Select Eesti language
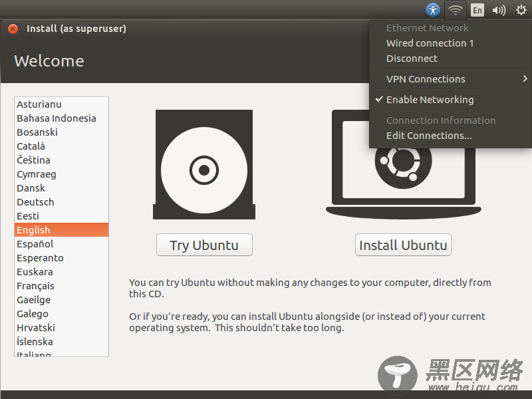The height and width of the screenshot is (399, 532). point(61,216)
